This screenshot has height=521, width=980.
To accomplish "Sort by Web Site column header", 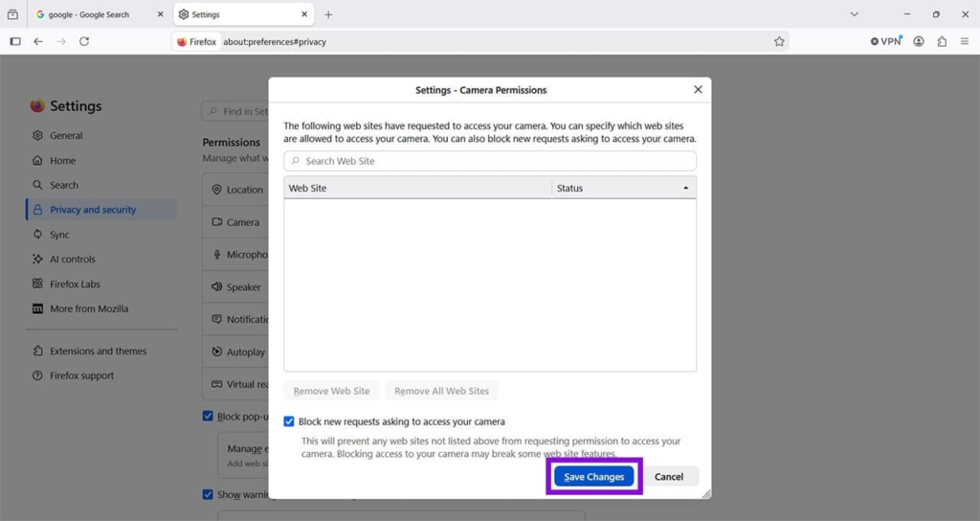I will [x=417, y=188].
